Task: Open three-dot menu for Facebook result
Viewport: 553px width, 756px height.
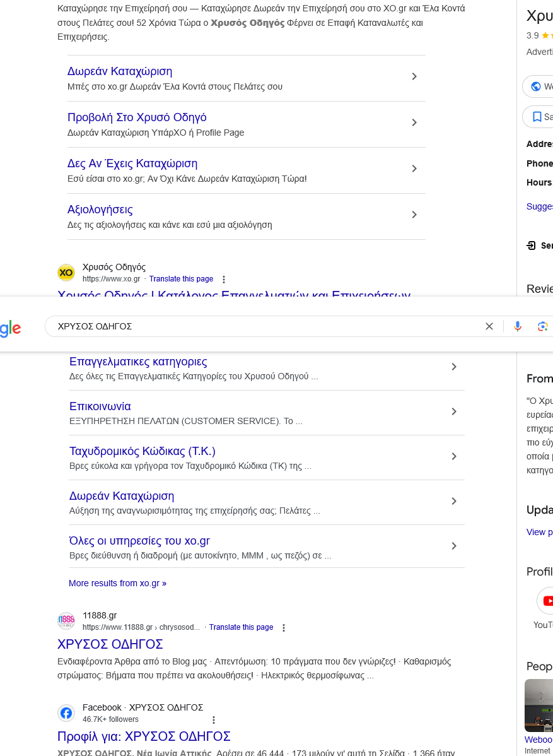Action: 214,720
